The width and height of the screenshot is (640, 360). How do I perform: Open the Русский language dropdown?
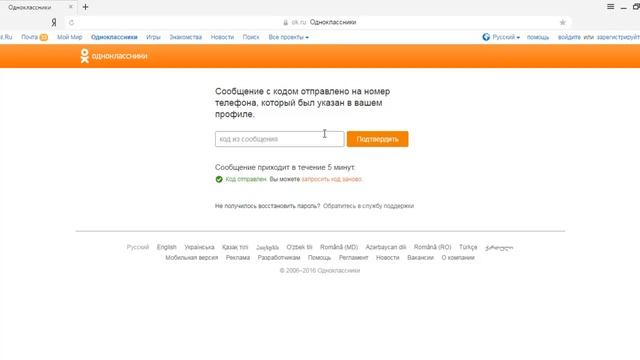506,37
